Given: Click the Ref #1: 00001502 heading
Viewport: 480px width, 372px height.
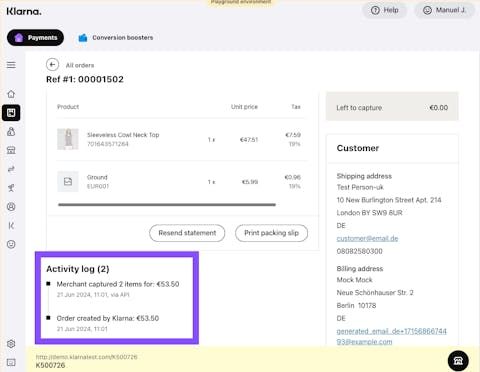Looking at the screenshot, I should (85, 79).
